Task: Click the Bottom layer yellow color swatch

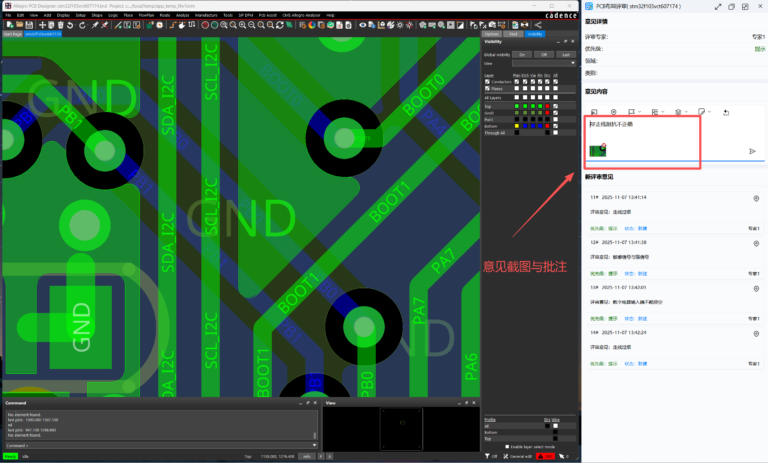Action: pyautogui.click(x=516, y=126)
